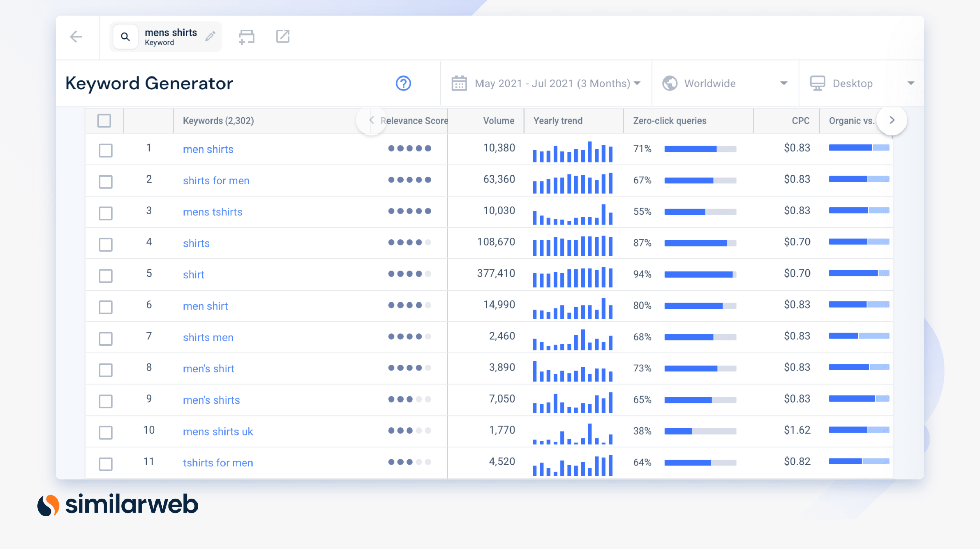Sort by Volume column header
This screenshot has height=549, width=980.
tap(498, 121)
